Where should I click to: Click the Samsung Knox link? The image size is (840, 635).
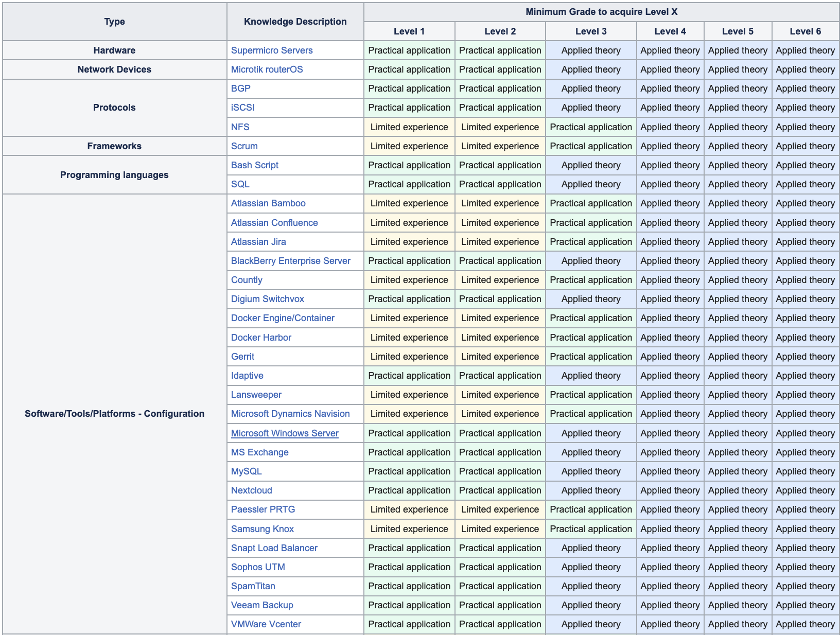[262, 529]
